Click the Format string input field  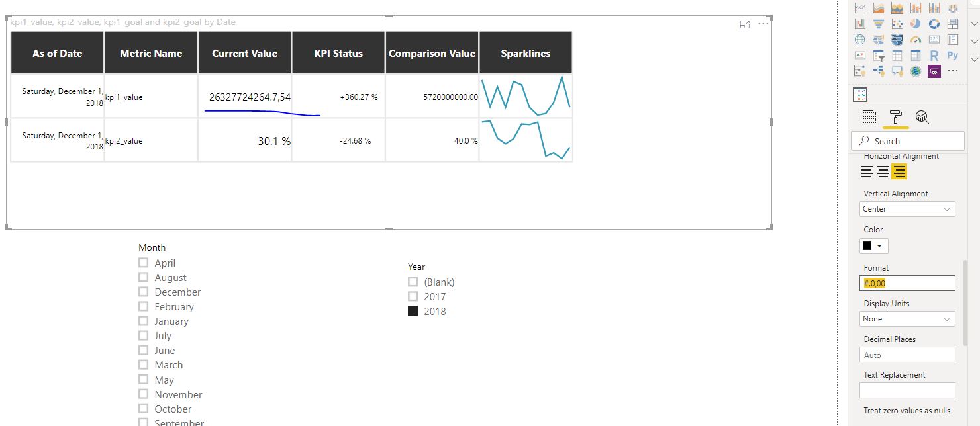[x=907, y=283]
